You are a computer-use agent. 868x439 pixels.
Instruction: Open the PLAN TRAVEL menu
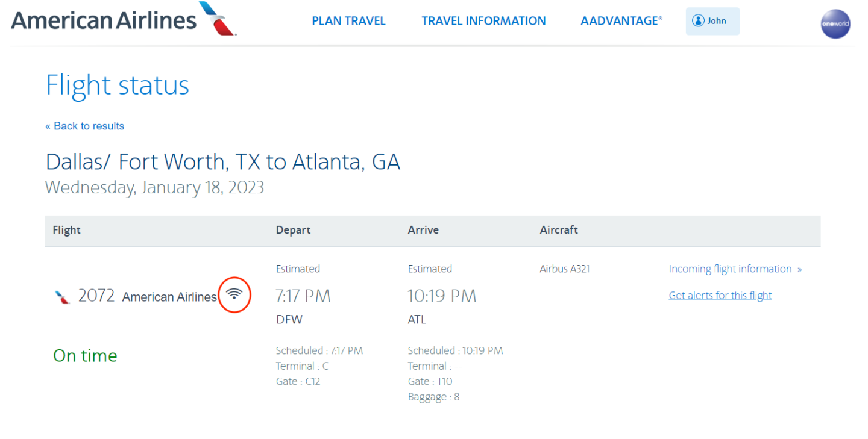348,21
